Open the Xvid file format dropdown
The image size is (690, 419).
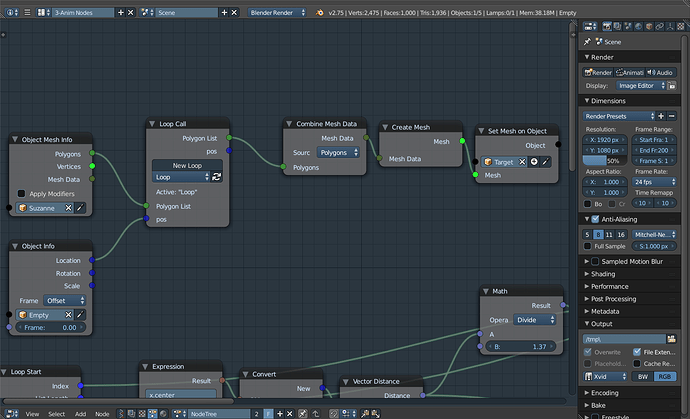pos(606,377)
